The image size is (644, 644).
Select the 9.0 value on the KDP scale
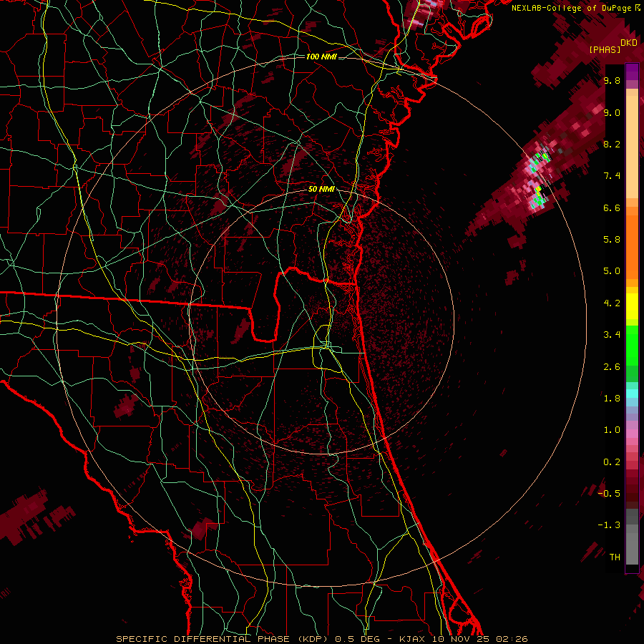tap(612, 112)
